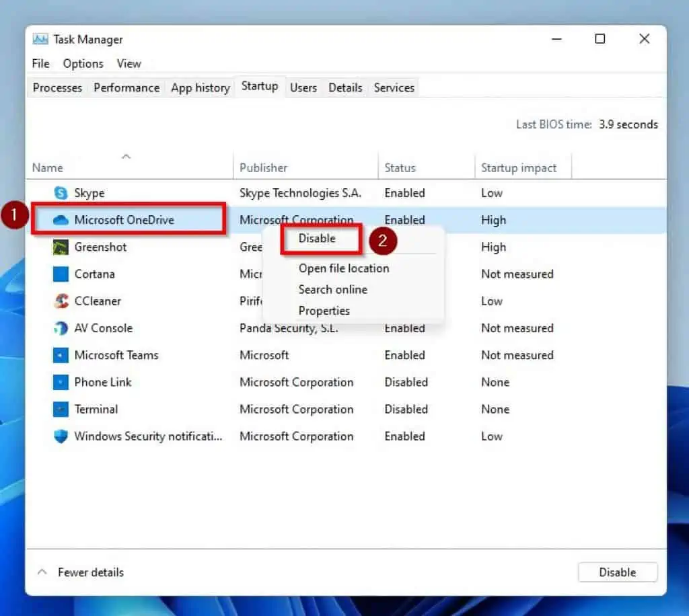Screen dimensions: 689x616
Task: Click the Skype app icon
Action: tap(61, 193)
